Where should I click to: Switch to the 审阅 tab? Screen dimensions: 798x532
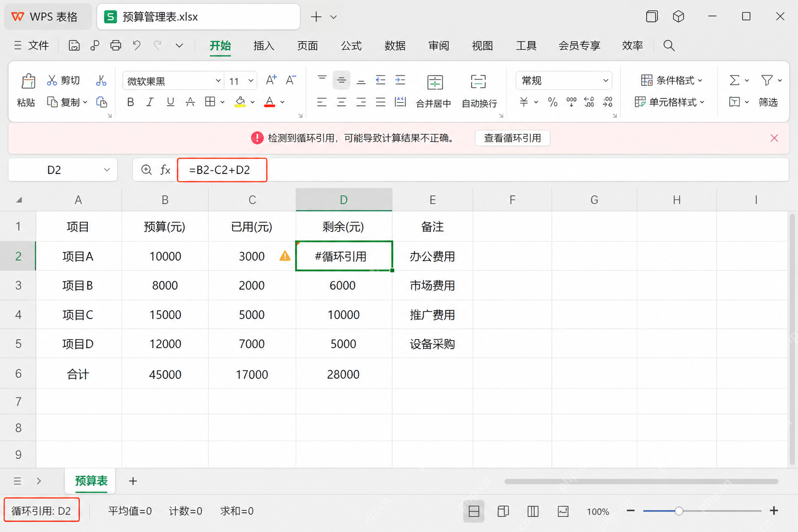438,46
